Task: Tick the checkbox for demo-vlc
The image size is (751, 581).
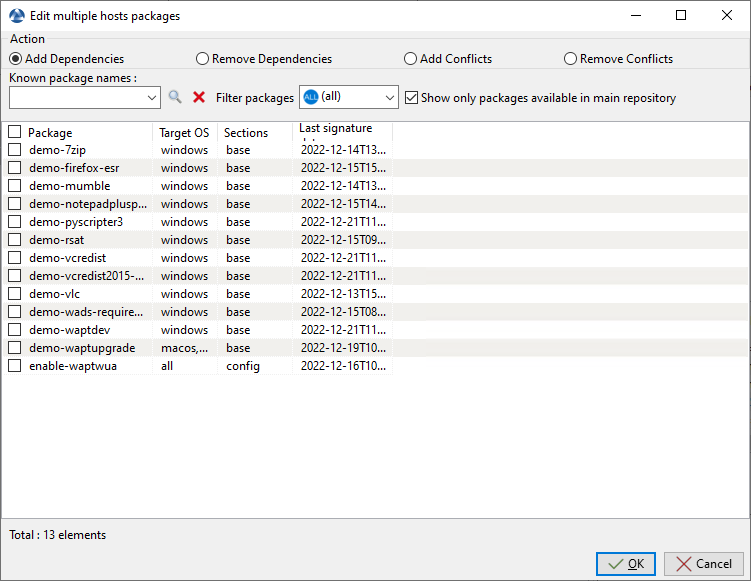Action: [x=15, y=294]
